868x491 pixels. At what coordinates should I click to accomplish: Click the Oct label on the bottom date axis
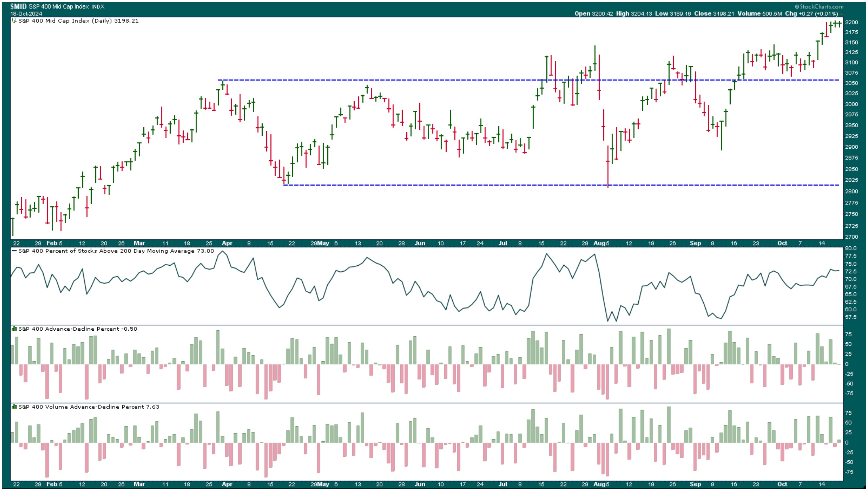[782, 484]
